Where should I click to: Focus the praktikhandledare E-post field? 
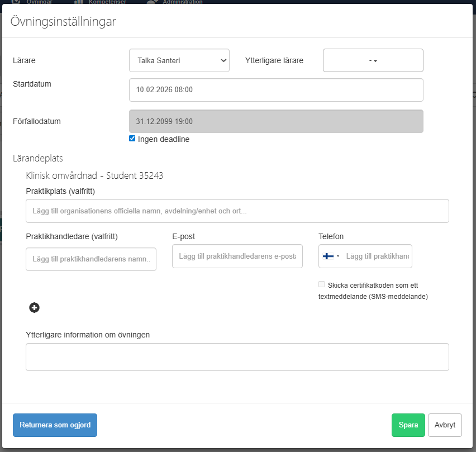(237, 256)
